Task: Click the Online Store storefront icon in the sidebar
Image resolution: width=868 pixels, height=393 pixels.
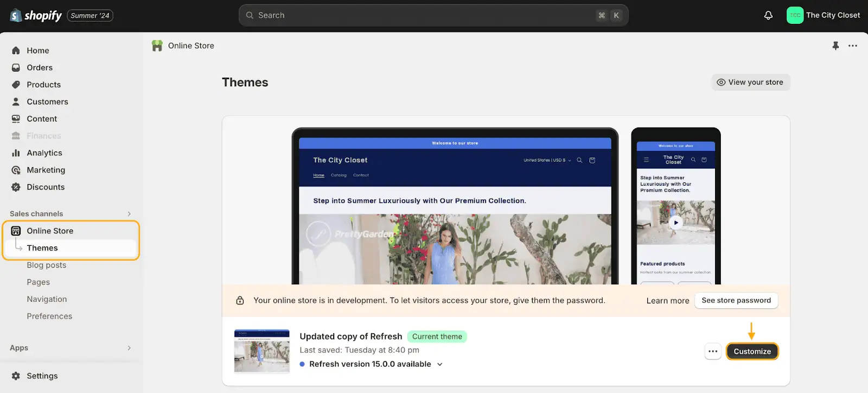Action: tap(16, 231)
